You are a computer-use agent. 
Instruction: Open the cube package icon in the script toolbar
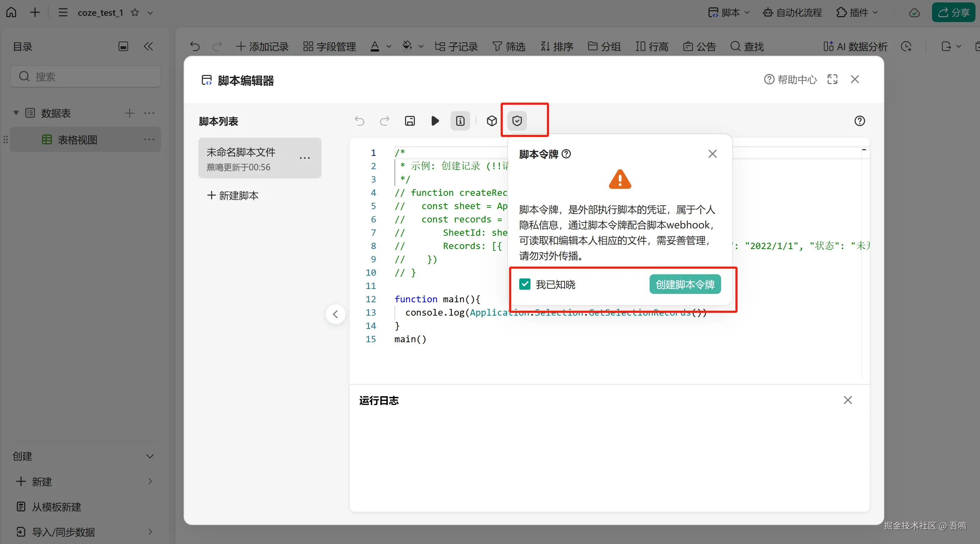click(x=492, y=121)
